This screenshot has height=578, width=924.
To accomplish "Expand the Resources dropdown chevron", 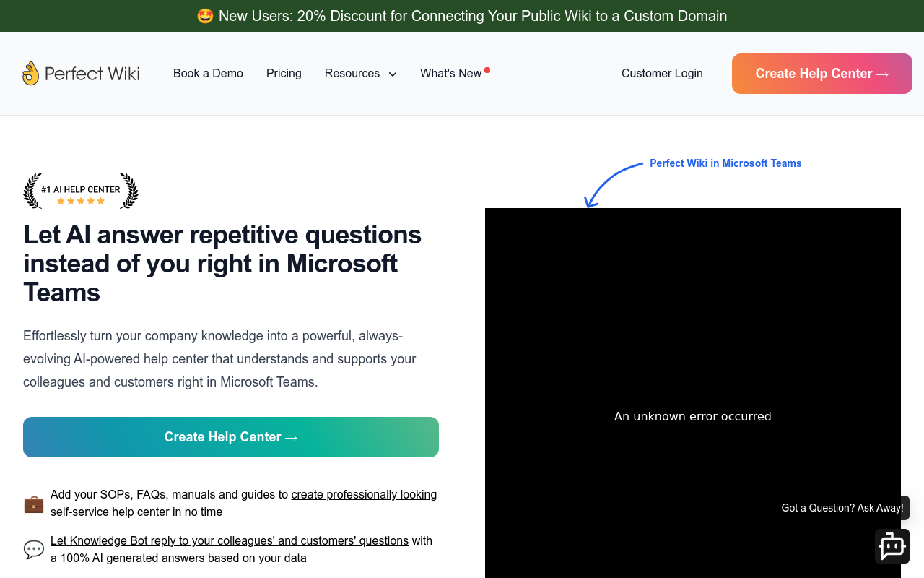I will coord(393,74).
